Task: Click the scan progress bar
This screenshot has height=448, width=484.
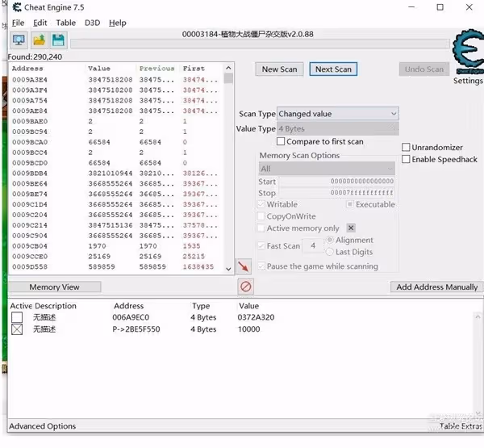Action: click(x=260, y=44)
